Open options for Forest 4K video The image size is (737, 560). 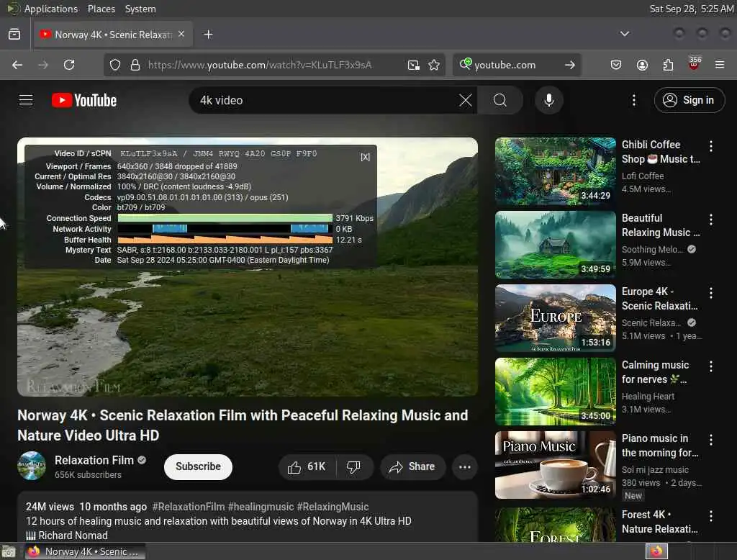point(711,516)
